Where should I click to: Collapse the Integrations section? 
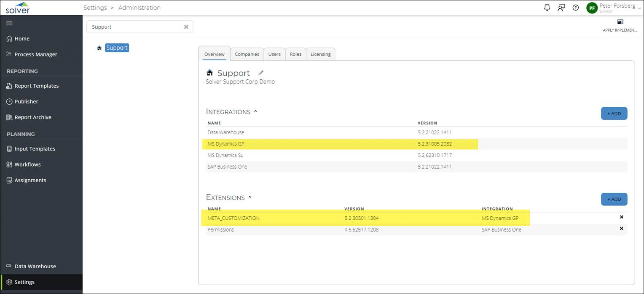pos(256,111)
